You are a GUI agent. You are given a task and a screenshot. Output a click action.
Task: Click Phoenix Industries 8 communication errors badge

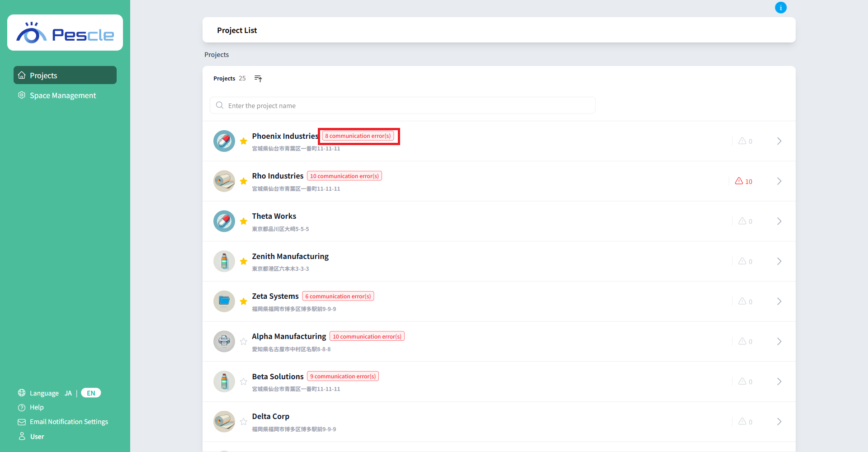pos(358,136)
